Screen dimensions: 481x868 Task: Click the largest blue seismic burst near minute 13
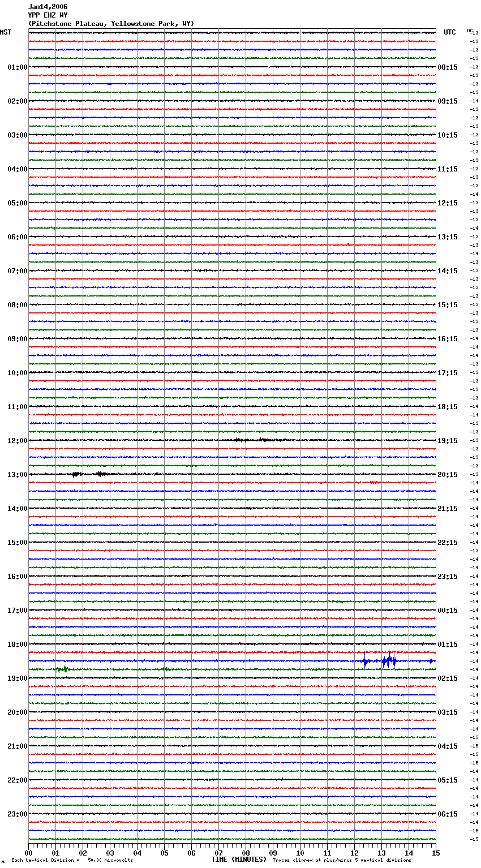click(x=389, y=660)
